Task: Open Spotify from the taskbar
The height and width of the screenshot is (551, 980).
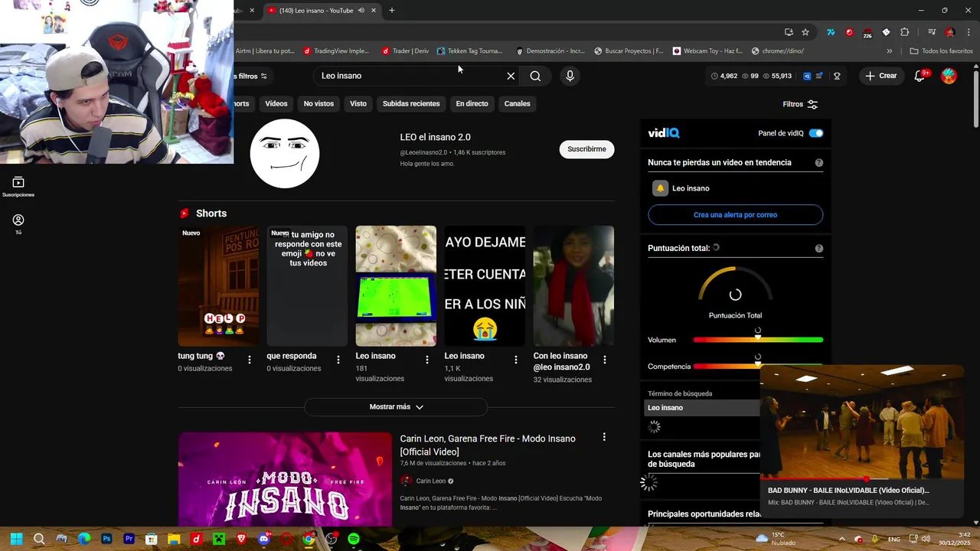Action: click(354, 539)
